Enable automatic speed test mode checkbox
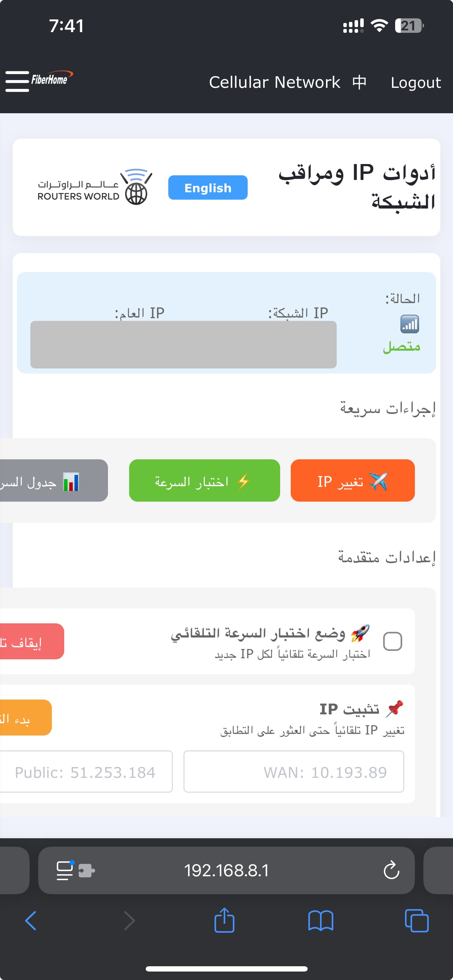The width and height of the screenshot is (453, 980). [x=393, y=641]
